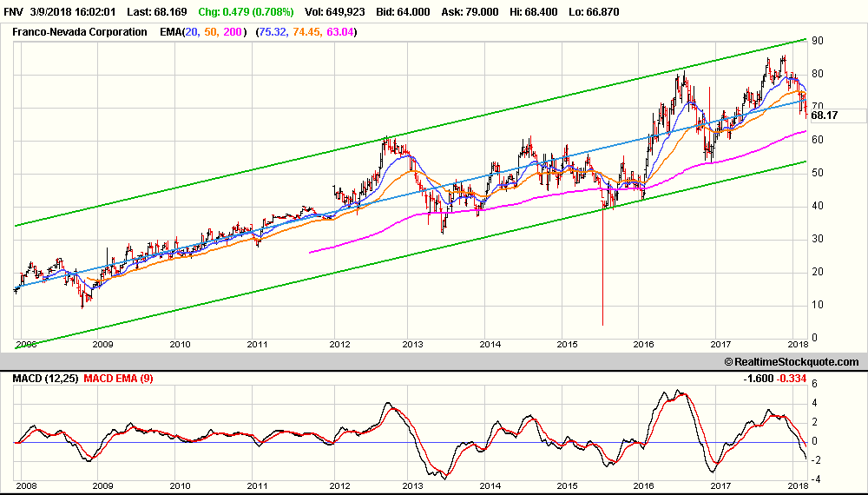The width and height of the screenshot is (868, 495).
Task: Click the Franco-Nevada Corporation chart title
Action: coord(79,32)
